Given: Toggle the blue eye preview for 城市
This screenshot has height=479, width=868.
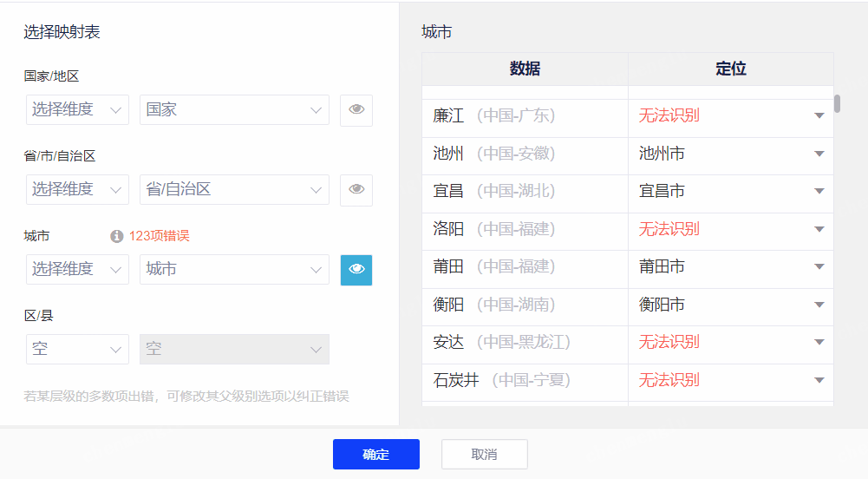Looking at the screenshot, I should [356, 270].
